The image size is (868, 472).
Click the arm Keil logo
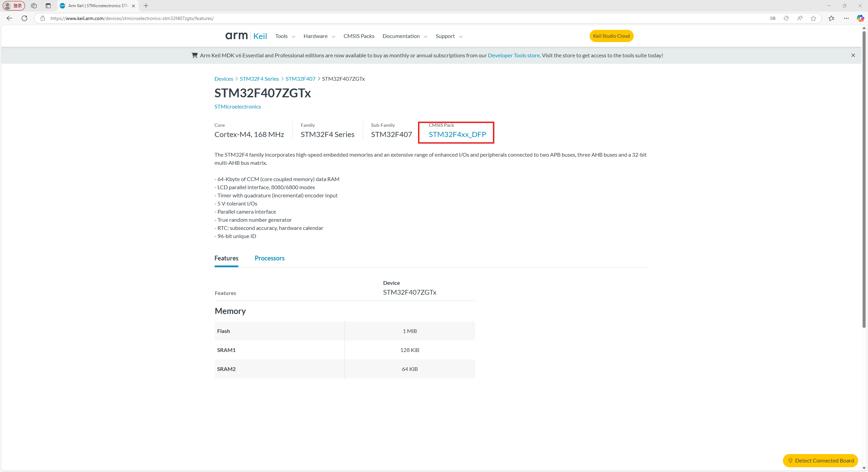point(246,36)
